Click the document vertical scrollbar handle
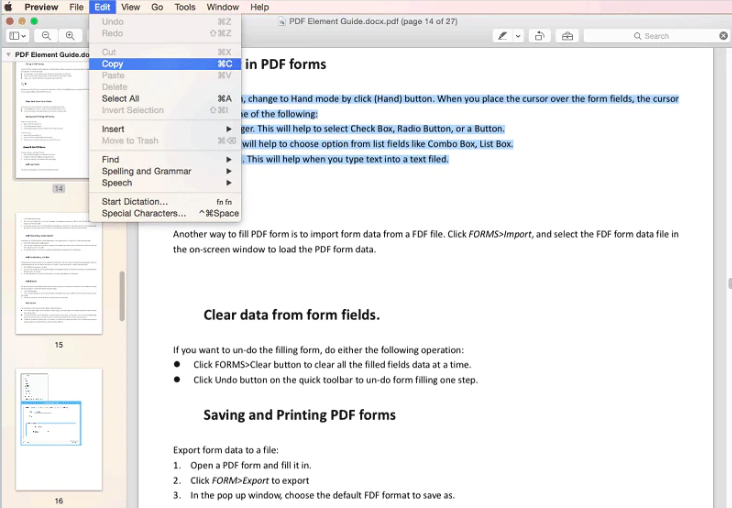Viewport: 732px width, 508px height. tap(729, 284)
